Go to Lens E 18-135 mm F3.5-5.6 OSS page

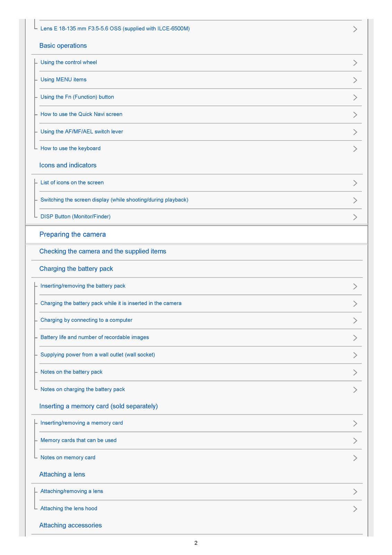(x=115, y=29)
